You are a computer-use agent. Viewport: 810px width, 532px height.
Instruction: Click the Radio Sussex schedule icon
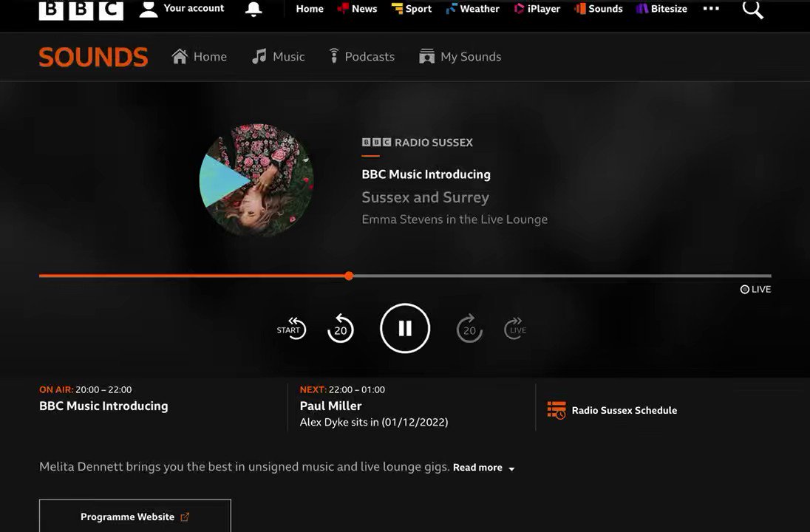click(x=557, y=410)
